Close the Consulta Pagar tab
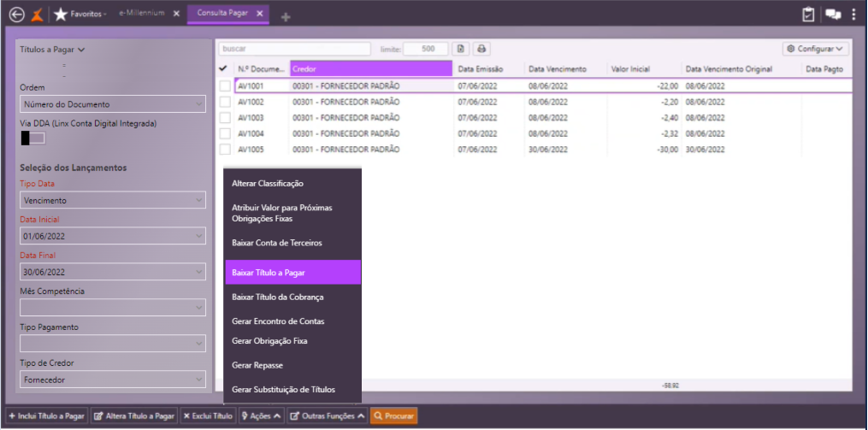The height and width of the screenshot is (430, 868). pos(260,14)
